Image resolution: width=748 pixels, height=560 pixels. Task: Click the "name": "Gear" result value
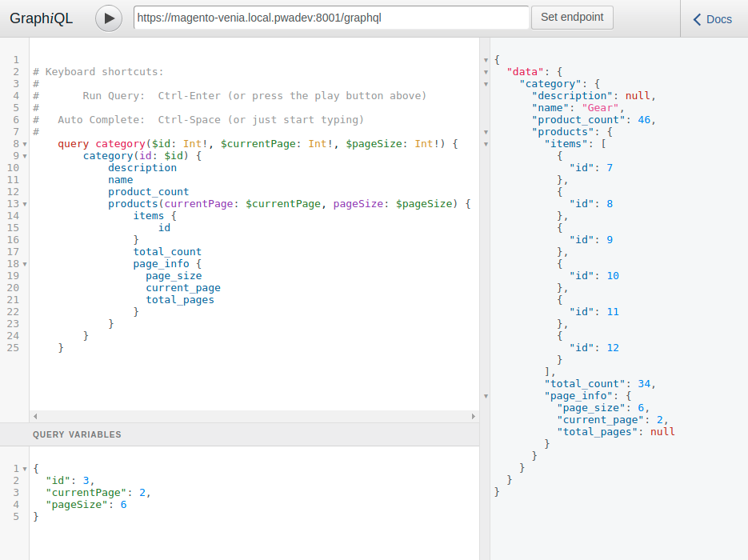pos(601,108)
